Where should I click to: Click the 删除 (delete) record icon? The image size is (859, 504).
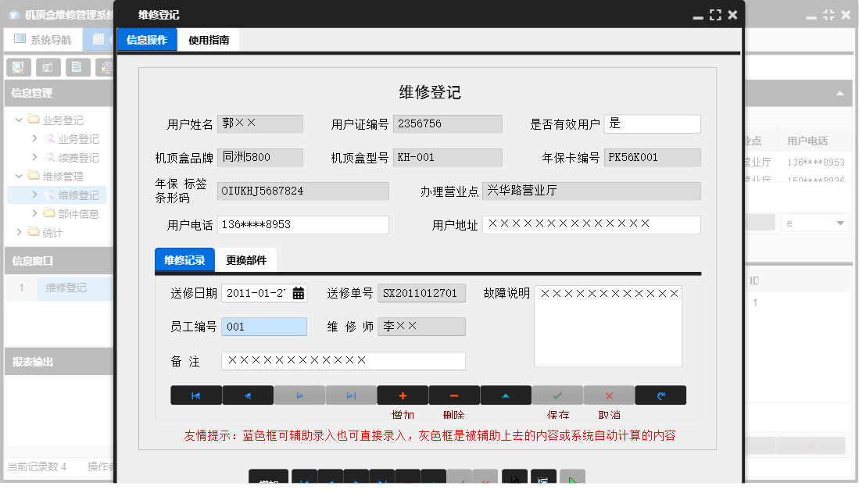(x=454, y=395)
